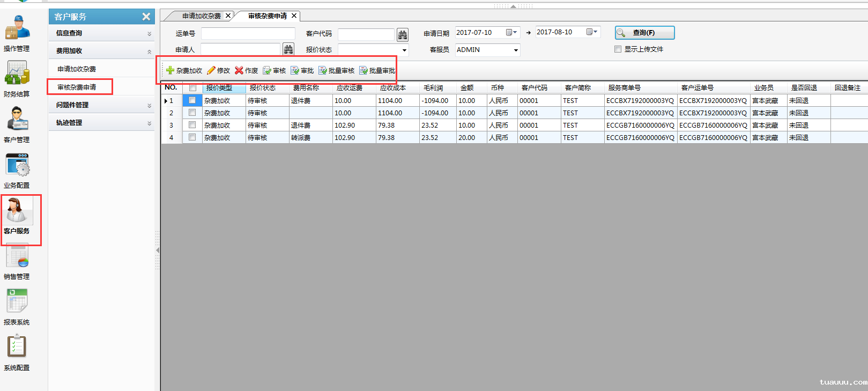Open the 报价状态 dropdown

404,50
